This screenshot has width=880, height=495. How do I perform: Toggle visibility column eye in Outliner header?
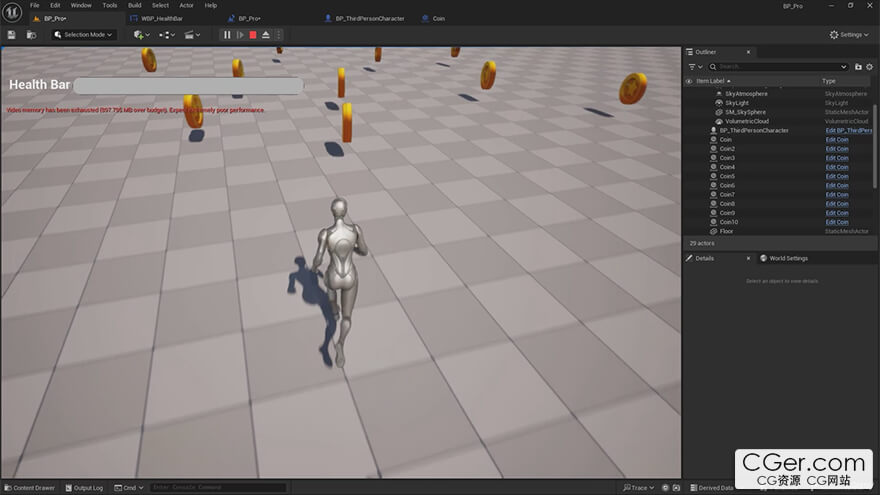click(x=689, y=81)
